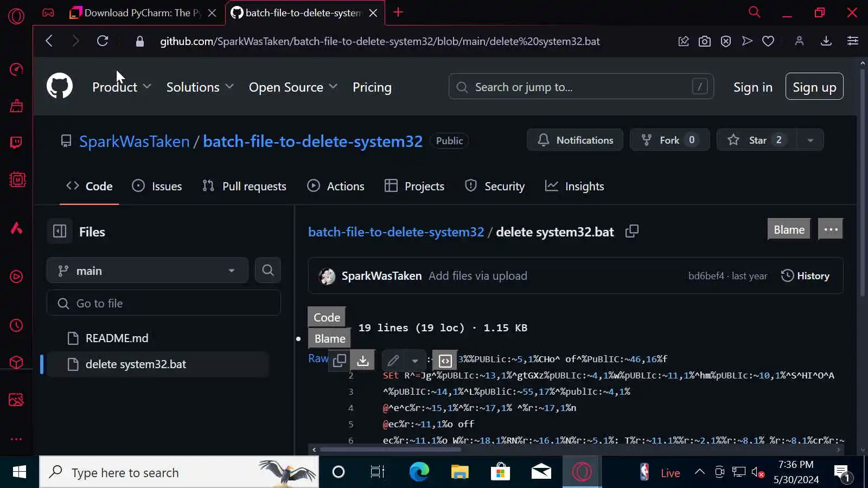Open README.md in the file tree

tap(117, 338)
